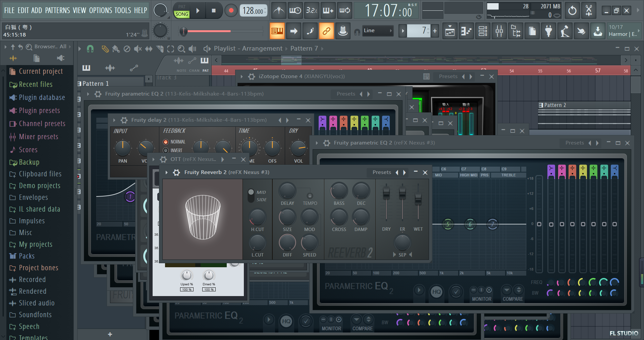This screenshot has height=340, width=644.
Task: Click the DECAY knob in Fruity Reeverb 2
Action: point(361,191)
